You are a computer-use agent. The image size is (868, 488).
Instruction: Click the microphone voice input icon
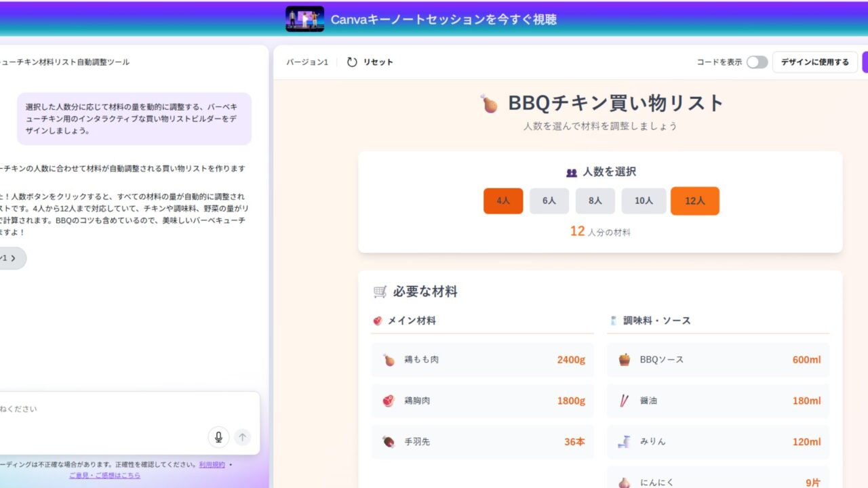218,437
